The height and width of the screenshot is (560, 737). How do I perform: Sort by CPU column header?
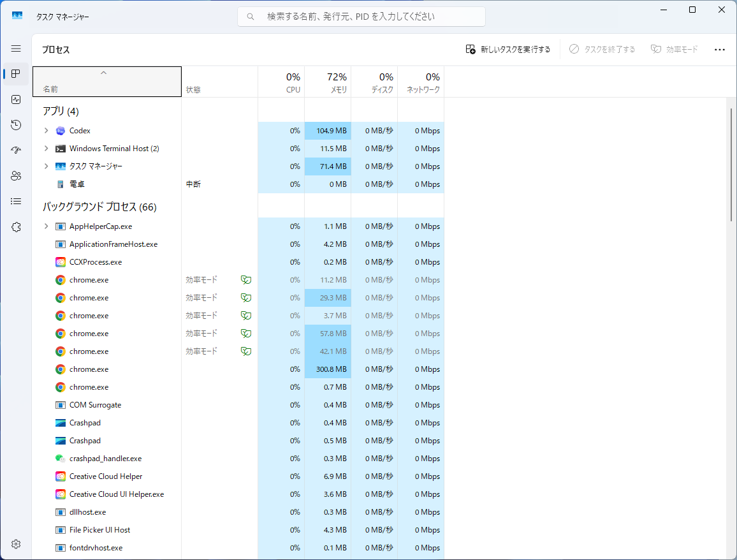pos(281,82)
